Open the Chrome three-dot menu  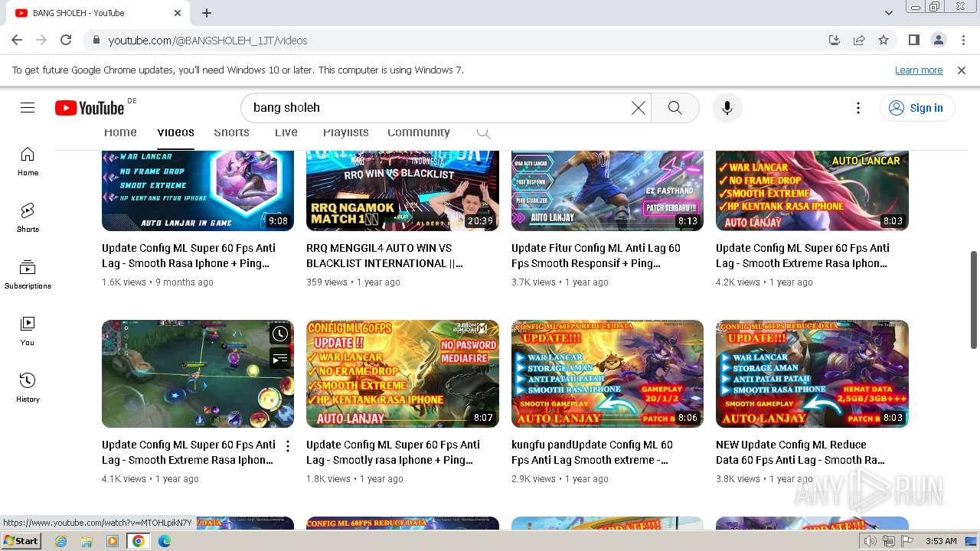click(x=962, y=40)
